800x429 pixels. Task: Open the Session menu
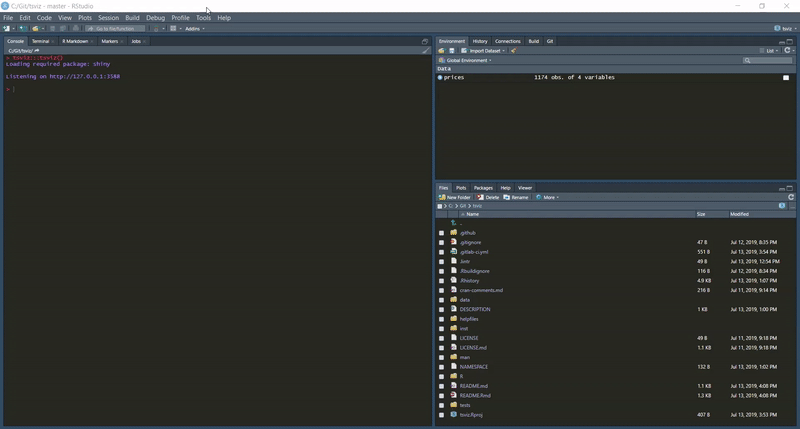pos(108,18)
